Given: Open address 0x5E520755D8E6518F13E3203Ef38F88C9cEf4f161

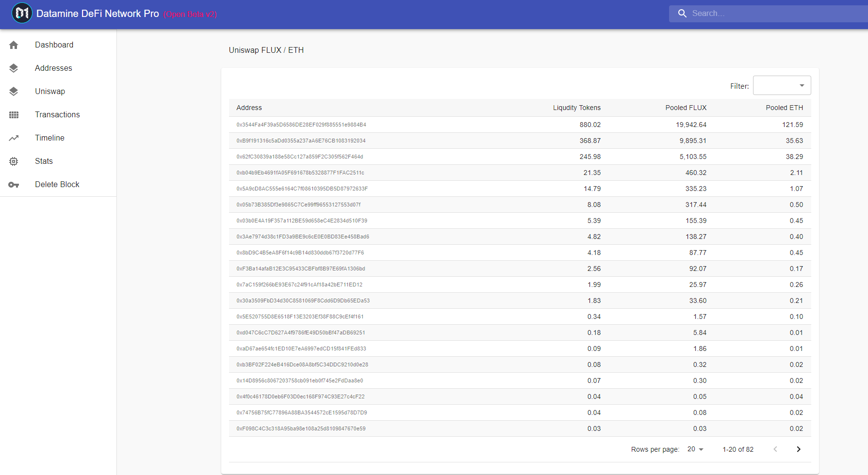Looking at the screenshot, I should [x=300, y=317].
